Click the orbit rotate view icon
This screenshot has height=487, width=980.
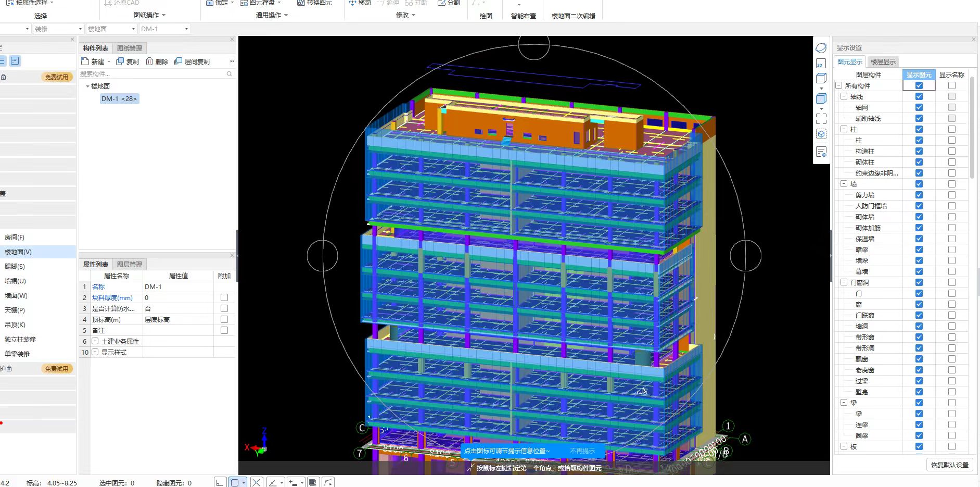[x=821, y=48]
